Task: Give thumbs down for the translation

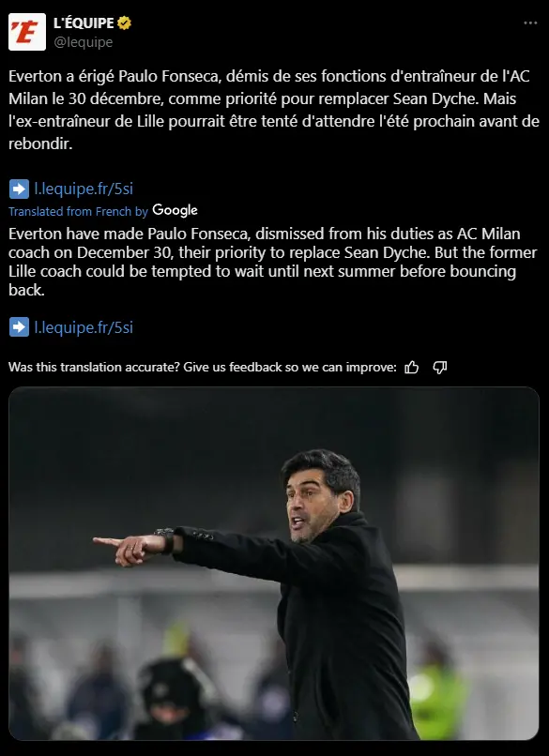Action: (x=439, y=368)
